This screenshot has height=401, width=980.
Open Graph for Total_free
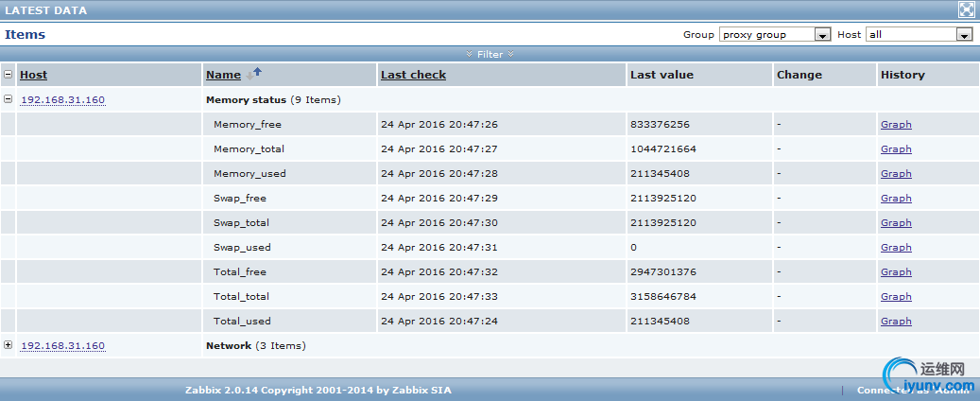[896, 272]
